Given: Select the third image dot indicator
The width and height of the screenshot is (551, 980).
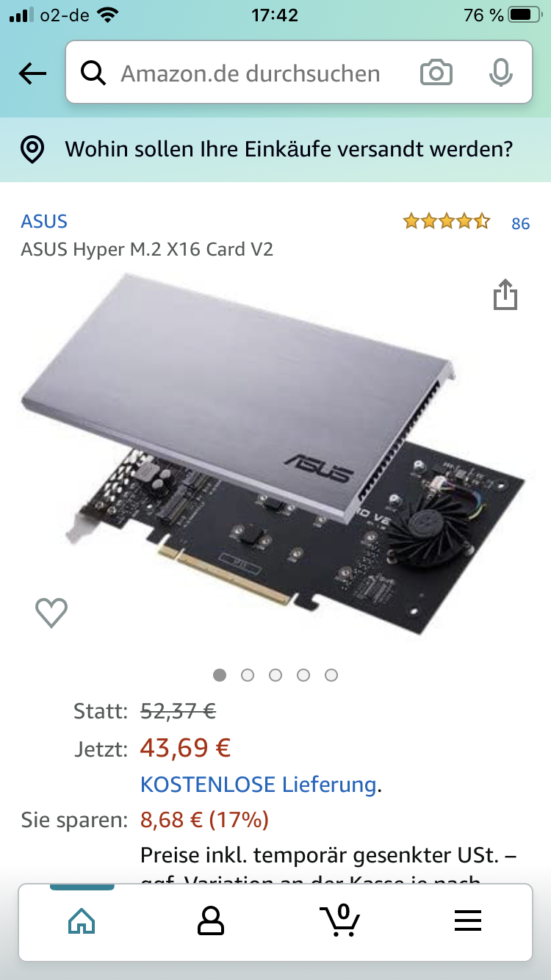Looking at the screenshot, I should (x=275, y=675).
